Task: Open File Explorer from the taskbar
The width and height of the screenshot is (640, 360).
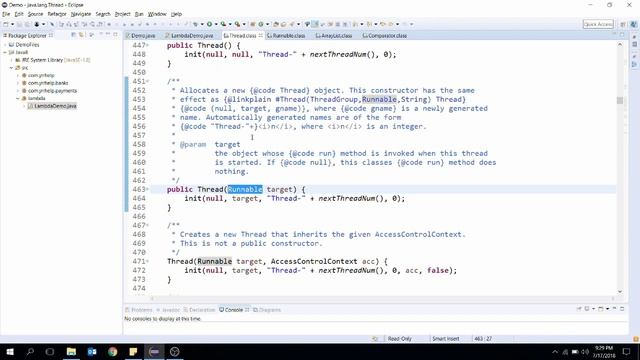Action: (71, 351)
